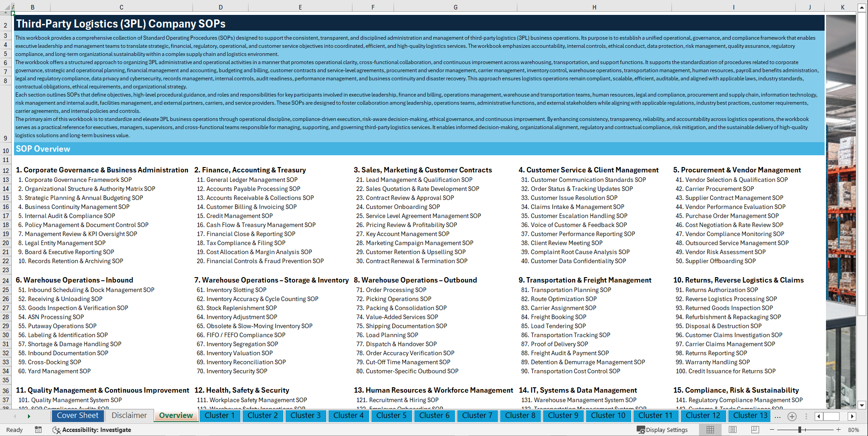
Task: Click the macro recording icon near Ready
Action: pos(38,430)
